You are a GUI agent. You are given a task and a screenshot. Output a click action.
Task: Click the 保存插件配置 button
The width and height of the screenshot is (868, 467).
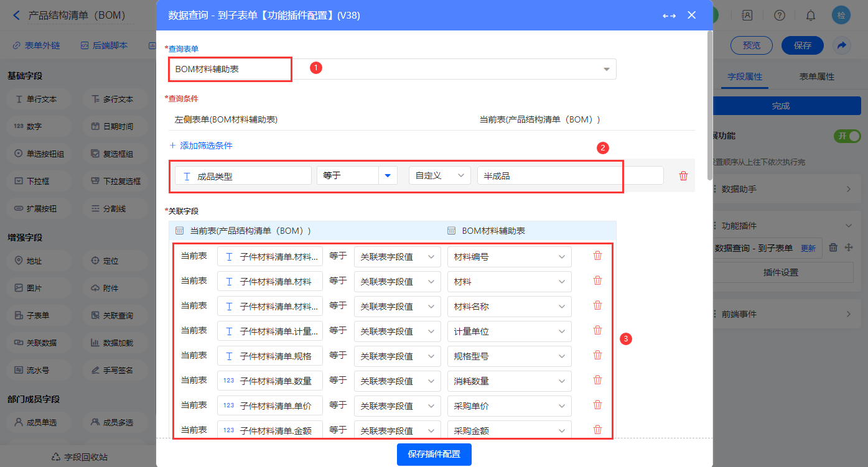tap(434, 454)
